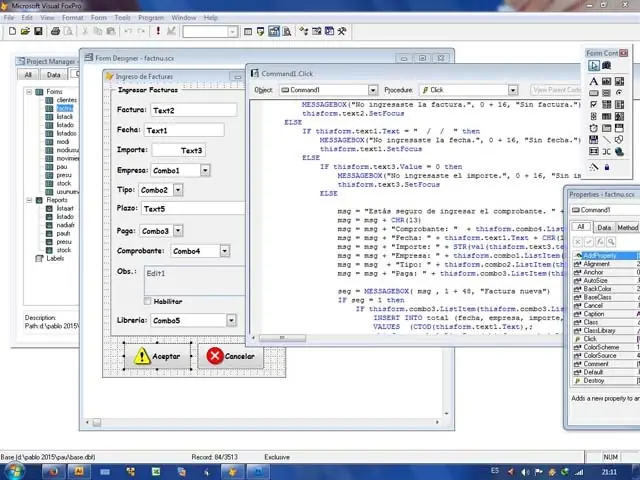640x480 pixels.
Task: Select the clientes form in Project Manager
Action: point(67,100)
